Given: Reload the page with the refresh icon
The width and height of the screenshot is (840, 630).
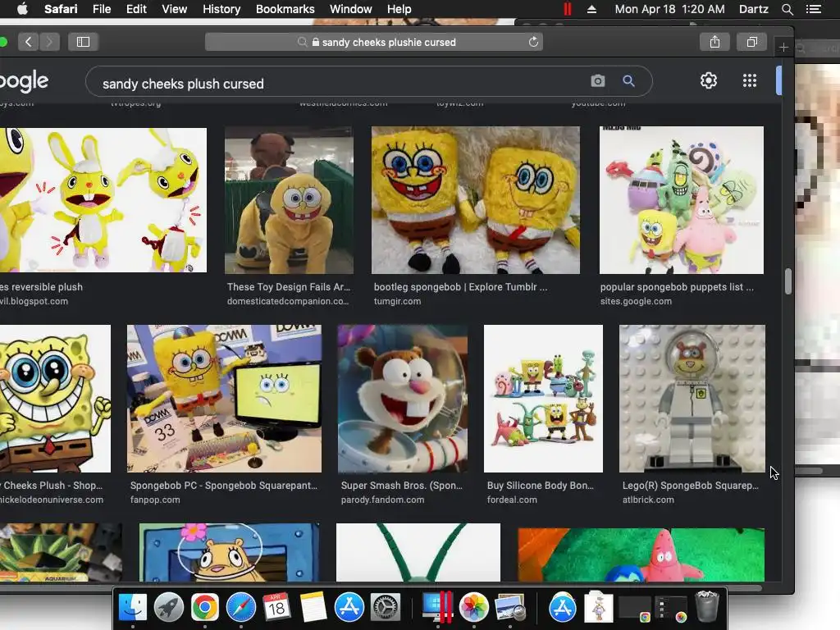Looking at the screenshot, I should (533, 42).
